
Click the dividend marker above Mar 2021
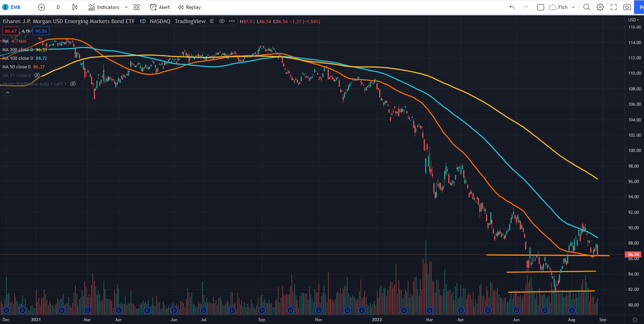[x=87, y=310]
